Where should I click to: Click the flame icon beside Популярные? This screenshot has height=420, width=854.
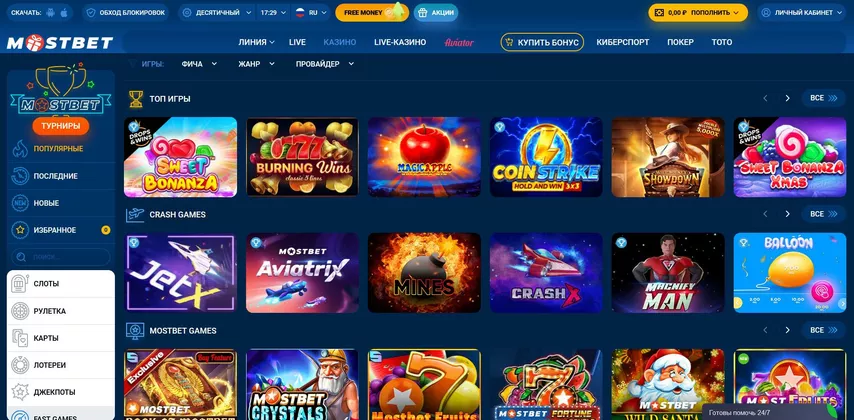pyautogui.click(x=20, y=149)
